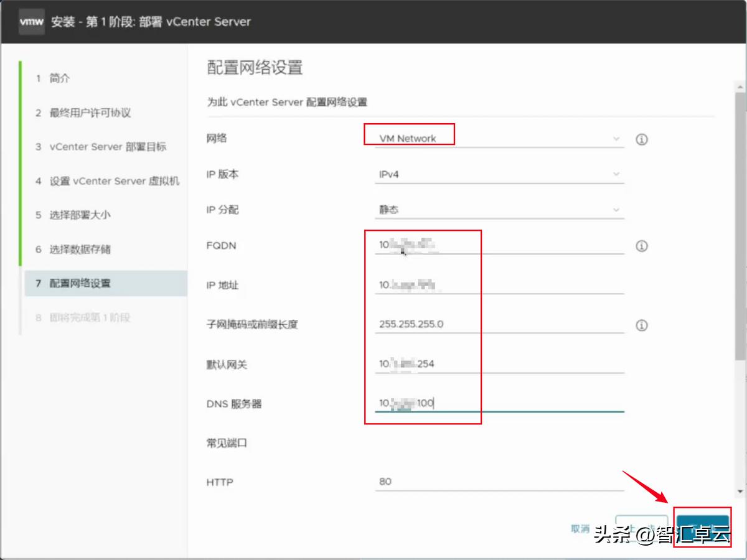This screenshot has height=560, width=747.
Task: Open the 网络 VM Network dropdown
Action: (x=499, y=139)
